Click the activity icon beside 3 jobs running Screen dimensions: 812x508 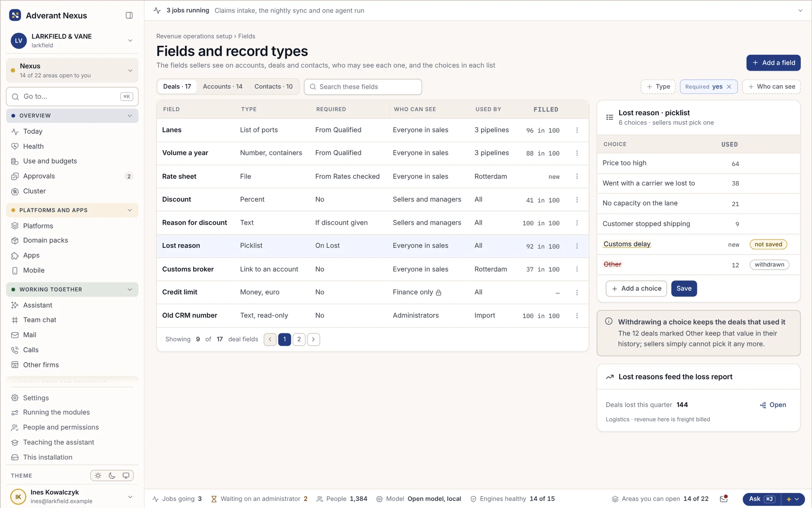(157, 11)
